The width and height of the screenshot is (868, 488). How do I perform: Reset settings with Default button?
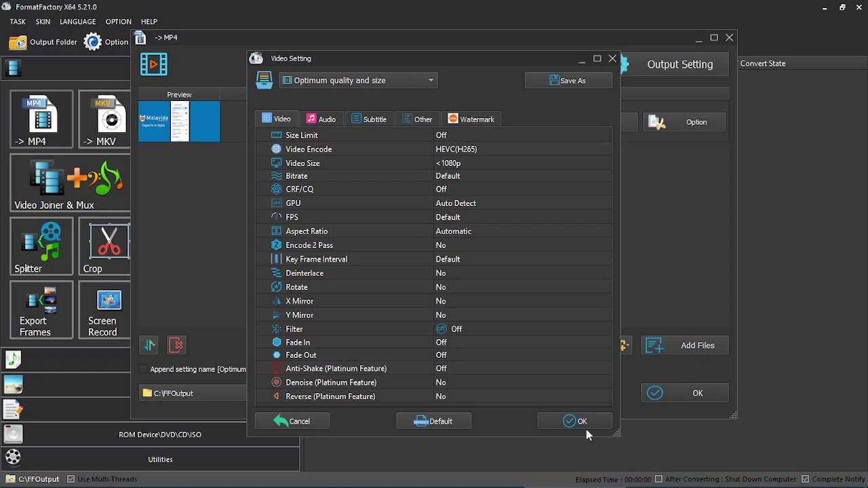coord(433,422)
